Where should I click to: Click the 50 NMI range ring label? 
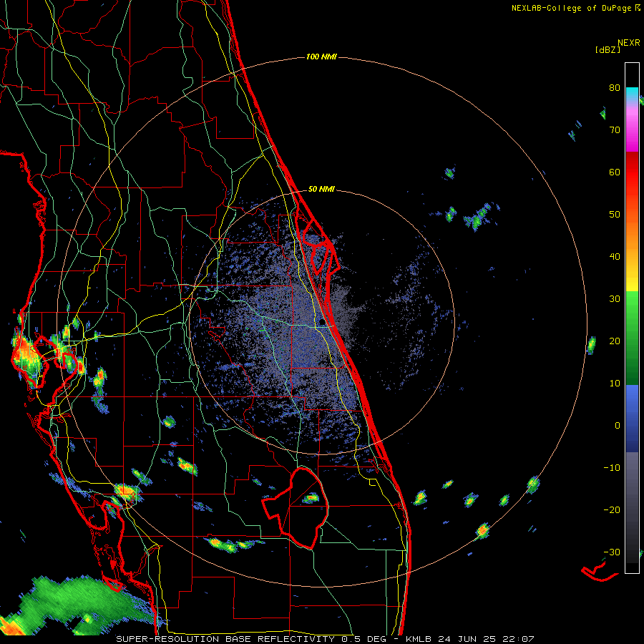click(x=321, y=190)
